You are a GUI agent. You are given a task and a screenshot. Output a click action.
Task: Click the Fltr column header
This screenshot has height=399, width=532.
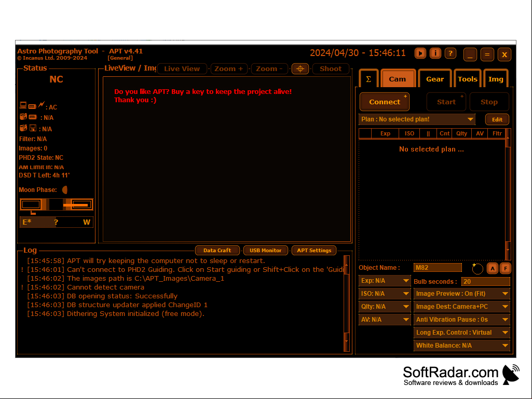click(x=497, y=134)
